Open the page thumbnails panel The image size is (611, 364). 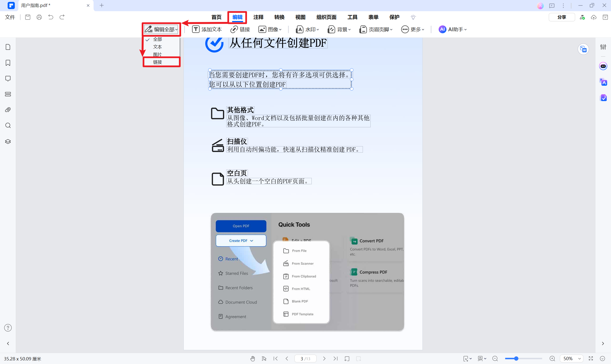(8, 47)
